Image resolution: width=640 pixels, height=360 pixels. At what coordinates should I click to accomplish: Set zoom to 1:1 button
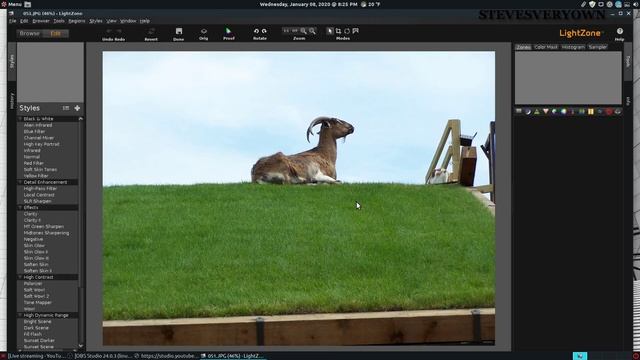pyautogui.click(x=286, y=31)
